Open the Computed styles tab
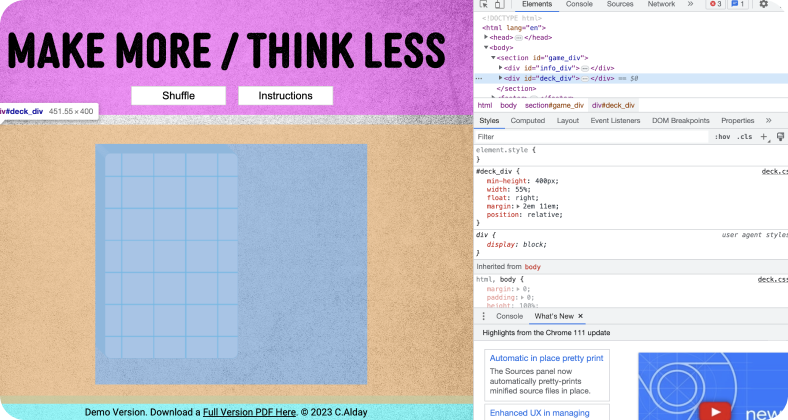Viewport: 788px width, 420px height. tap(528, 120)
